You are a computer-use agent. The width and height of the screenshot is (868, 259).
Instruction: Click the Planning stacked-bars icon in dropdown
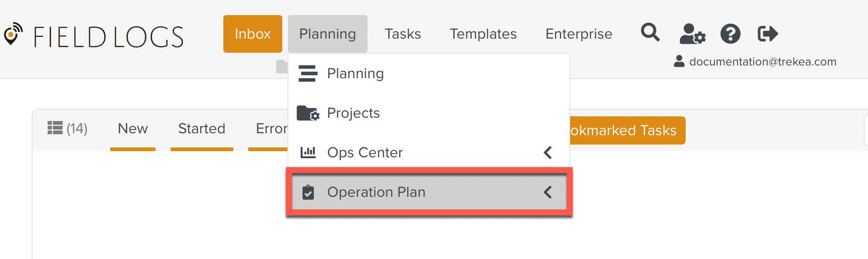(x=308, y=73)
